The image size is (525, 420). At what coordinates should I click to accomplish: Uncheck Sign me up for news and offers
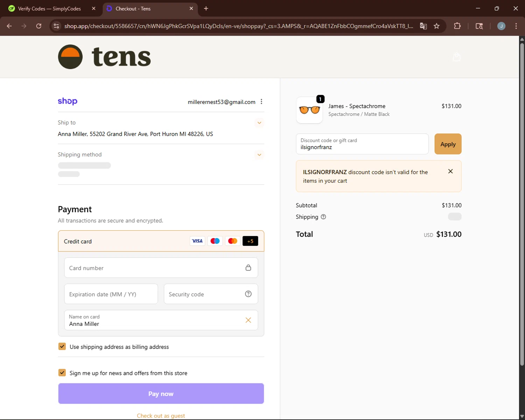(62, 373)
